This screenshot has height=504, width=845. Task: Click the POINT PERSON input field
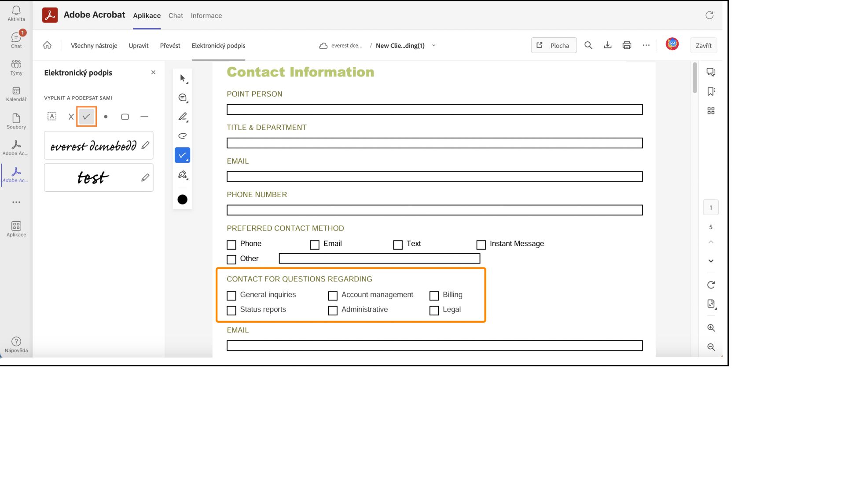(x=434, y=109)
